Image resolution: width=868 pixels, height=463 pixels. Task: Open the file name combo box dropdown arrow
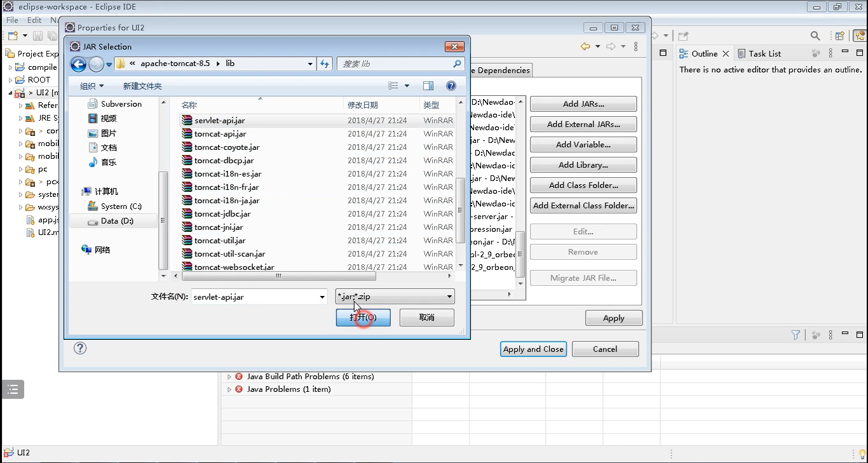tap(322, 297)
